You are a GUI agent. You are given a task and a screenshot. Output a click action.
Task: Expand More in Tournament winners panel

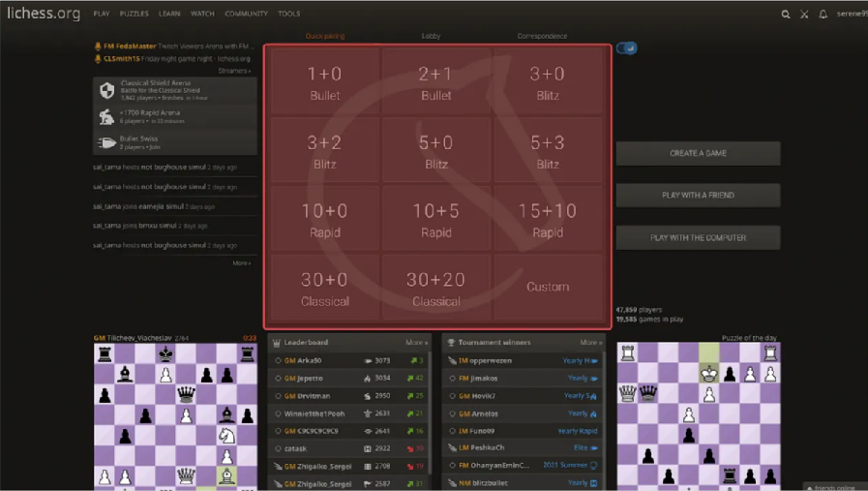click(590, 343)
